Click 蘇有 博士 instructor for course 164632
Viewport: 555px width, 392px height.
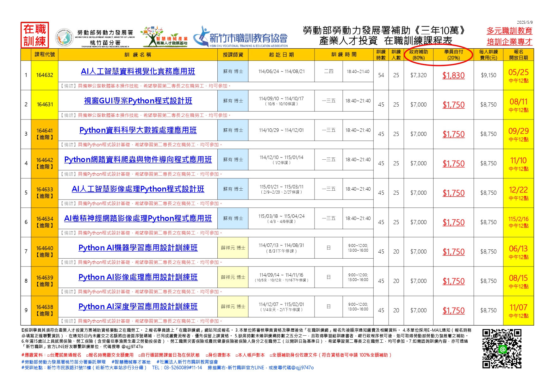(x=233, y=71)
